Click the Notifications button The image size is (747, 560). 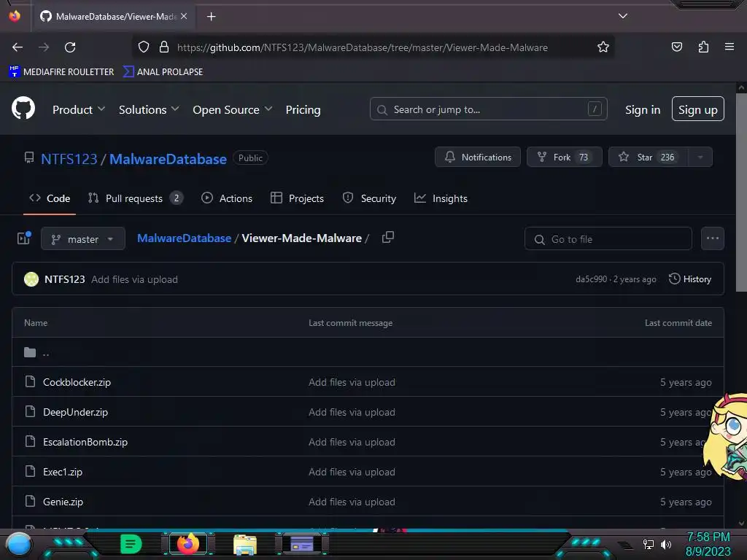[477, 157]
